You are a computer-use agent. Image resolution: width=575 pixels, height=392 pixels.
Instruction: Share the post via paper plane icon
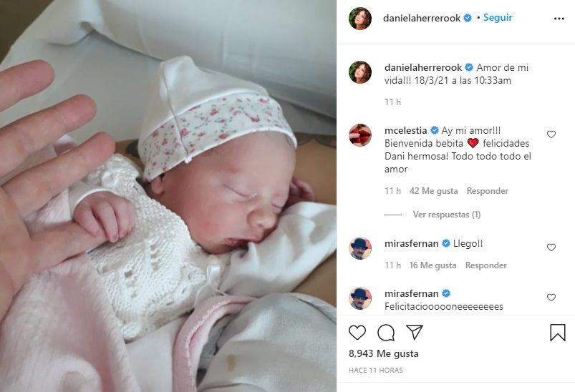(415, 333)
